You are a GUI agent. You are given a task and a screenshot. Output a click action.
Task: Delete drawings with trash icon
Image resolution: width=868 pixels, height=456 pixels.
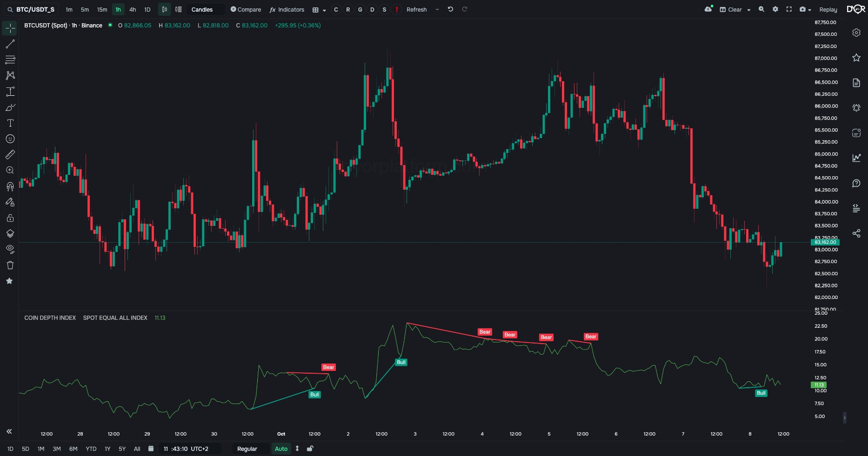10,265
